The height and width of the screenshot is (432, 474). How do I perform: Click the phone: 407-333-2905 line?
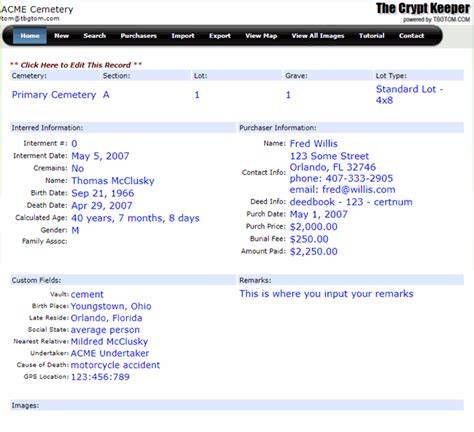(x=341, y=178)
